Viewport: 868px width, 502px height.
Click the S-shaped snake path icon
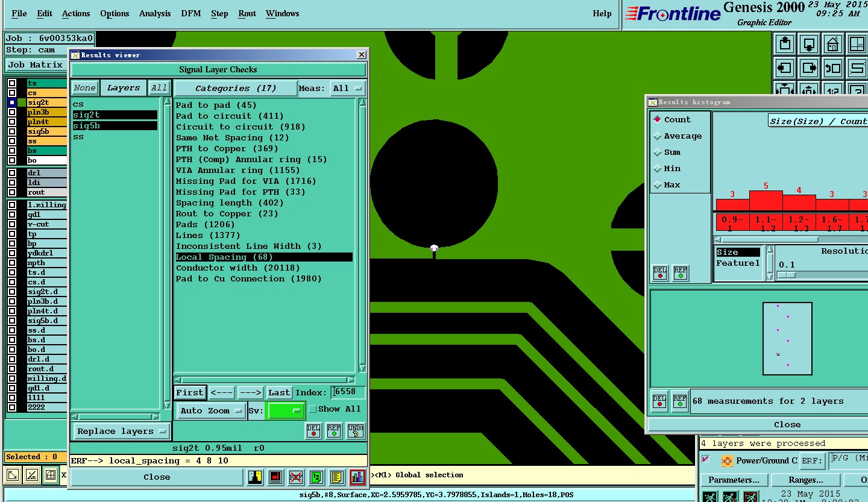(x=857, y=67)
